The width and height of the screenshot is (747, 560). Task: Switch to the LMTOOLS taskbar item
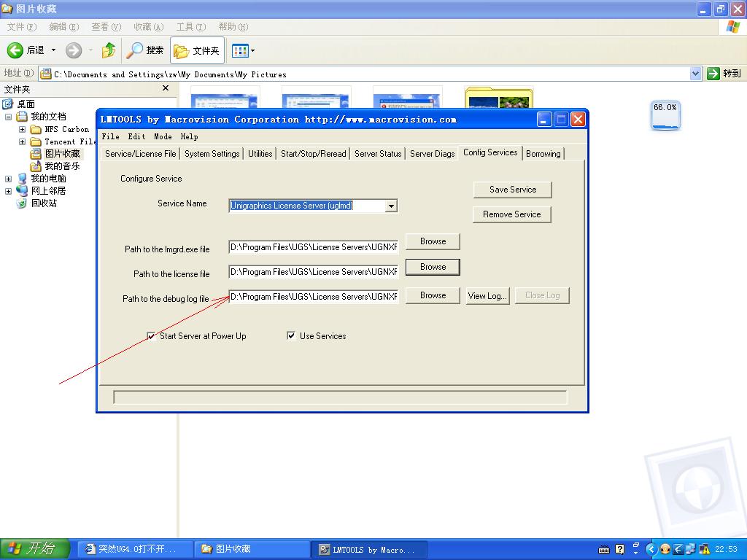(x=369, y=549)
